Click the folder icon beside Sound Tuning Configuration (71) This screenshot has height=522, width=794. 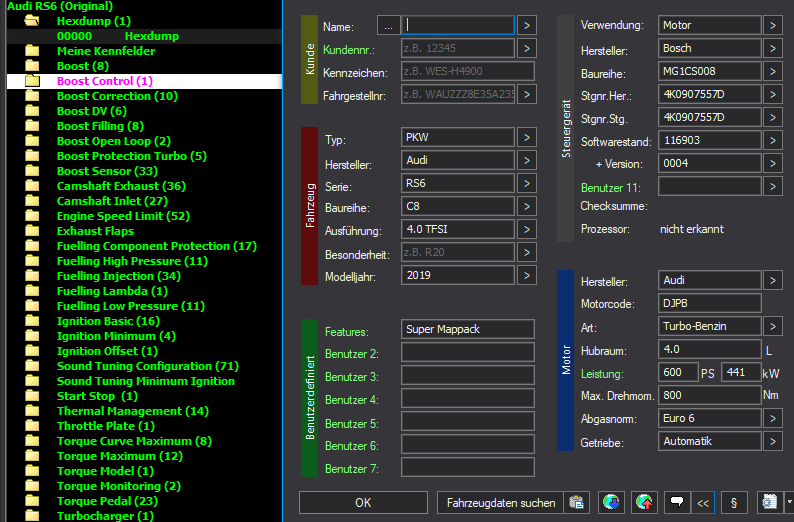coord(32,366)
